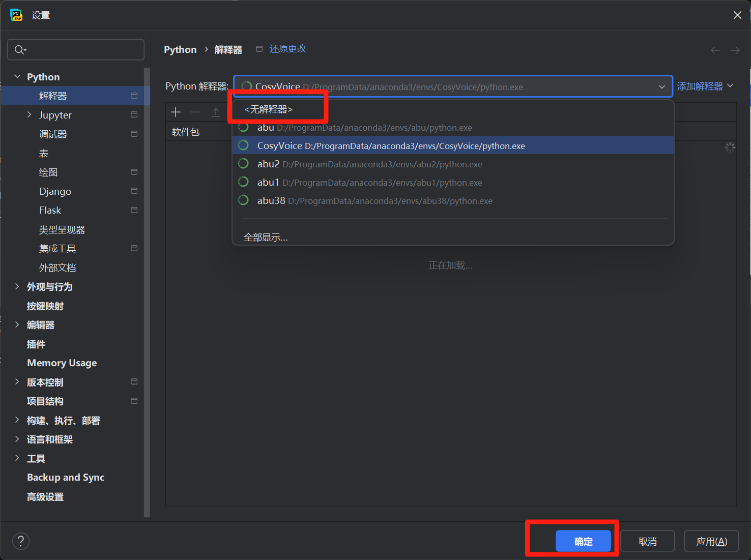Choose the abu2 interpreter entry
This screenshot has width=751, height=560.
[453, 164]
